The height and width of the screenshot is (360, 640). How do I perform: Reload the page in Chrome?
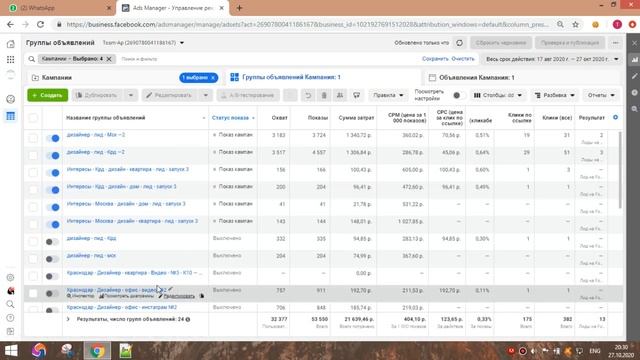40,24
